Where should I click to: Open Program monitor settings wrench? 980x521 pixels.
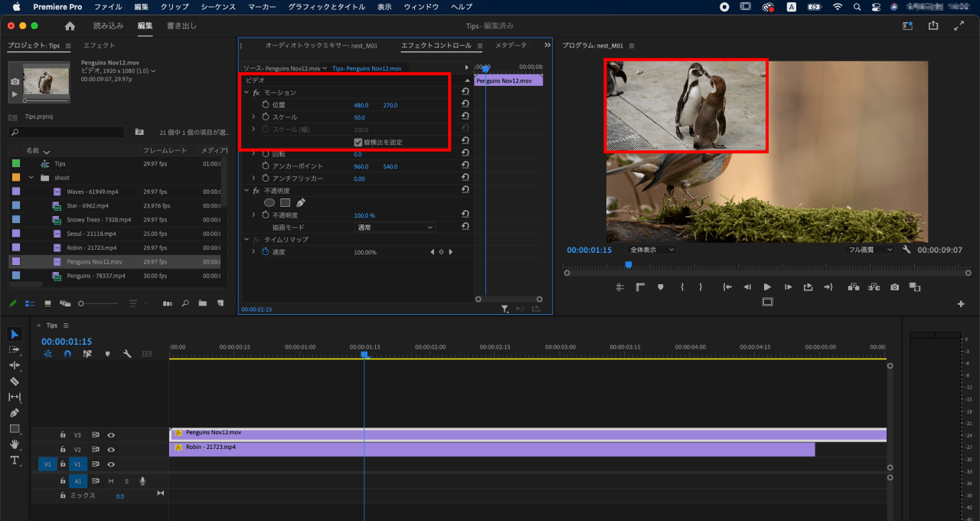pos(906,250)
